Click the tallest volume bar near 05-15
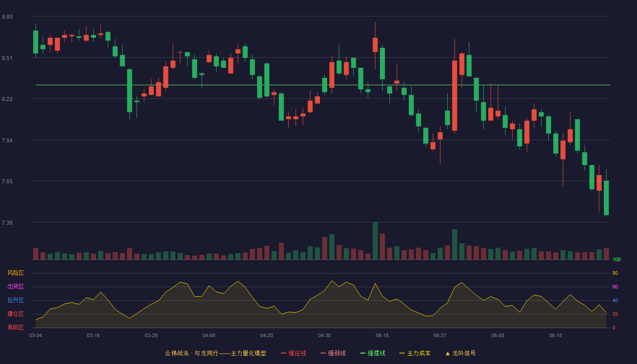637x364 pixels. 375,241
